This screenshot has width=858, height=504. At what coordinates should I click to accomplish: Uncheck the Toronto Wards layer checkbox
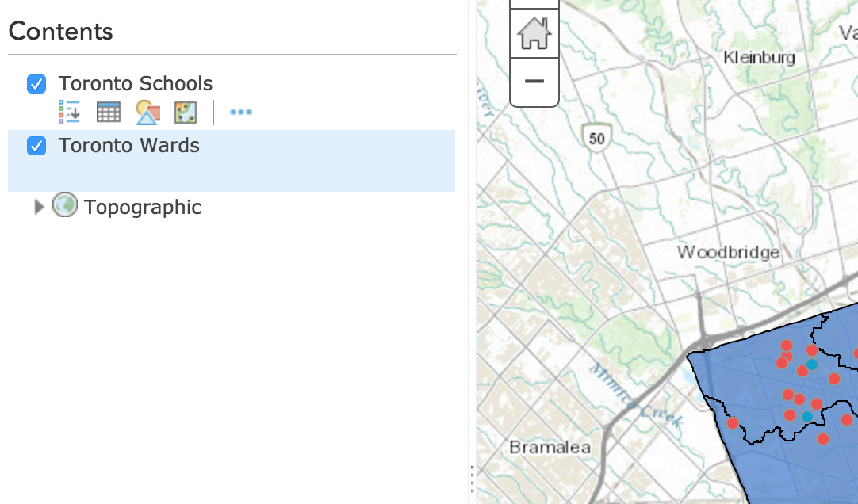(x=36, y=146)
